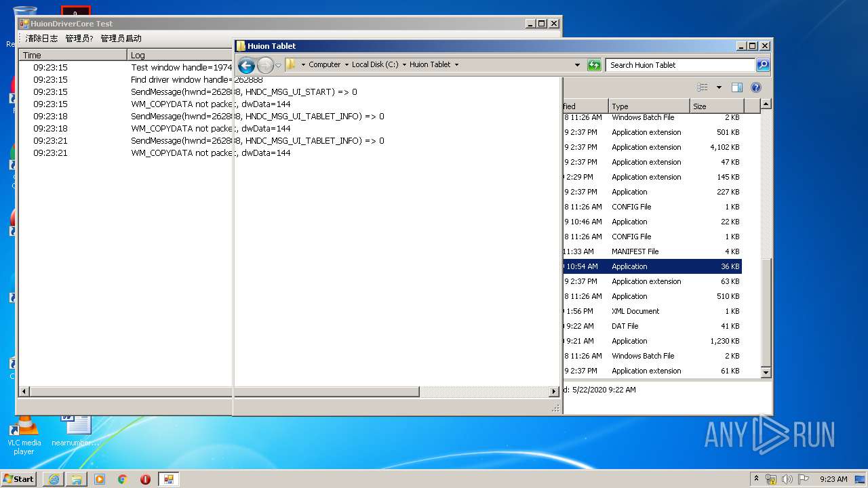Click the network tray icon
The image size is (868, 488).
tap(771, 479)
